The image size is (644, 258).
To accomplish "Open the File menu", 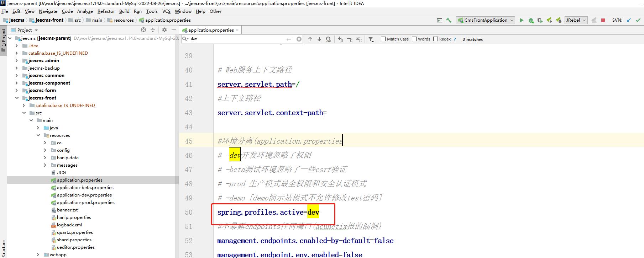I will click(x=5, y=11).
